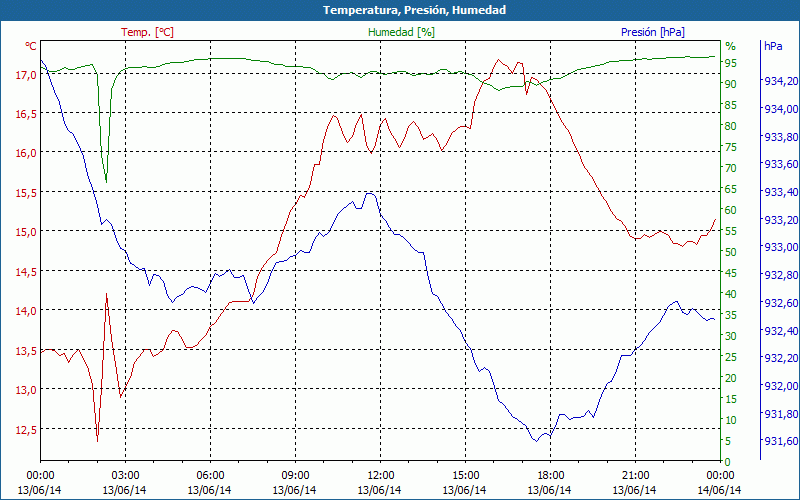This screenshot has height=500, width=800.
Task: Click the 75 humidity axis value
Action: tap(731, 147)
